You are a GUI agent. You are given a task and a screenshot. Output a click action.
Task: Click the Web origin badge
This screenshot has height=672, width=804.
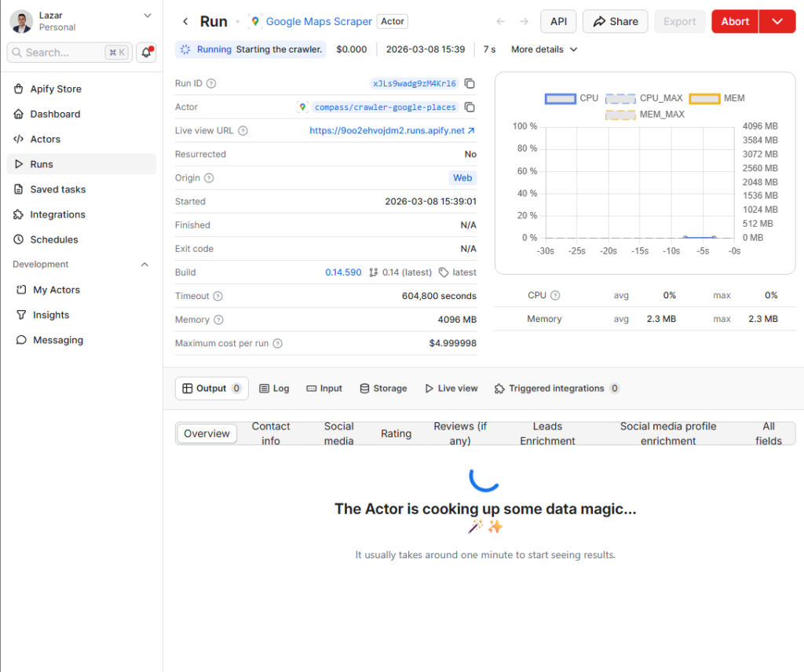point(462,178)
